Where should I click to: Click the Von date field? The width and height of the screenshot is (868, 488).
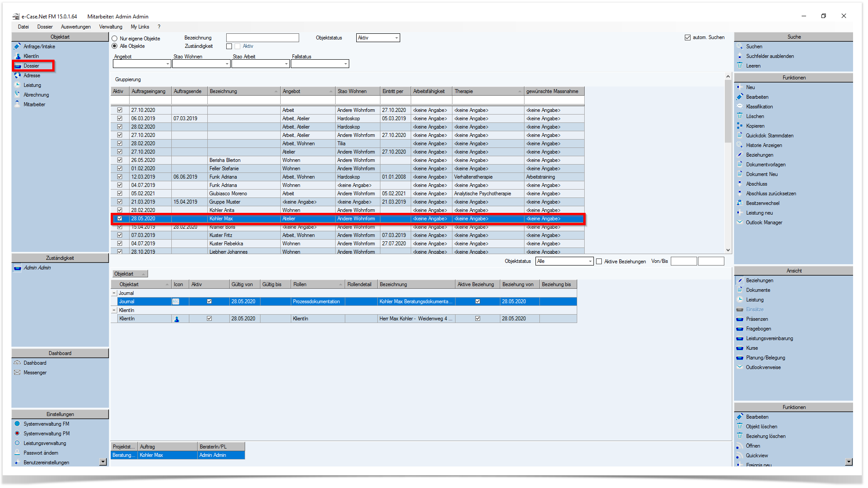[684, 262]
